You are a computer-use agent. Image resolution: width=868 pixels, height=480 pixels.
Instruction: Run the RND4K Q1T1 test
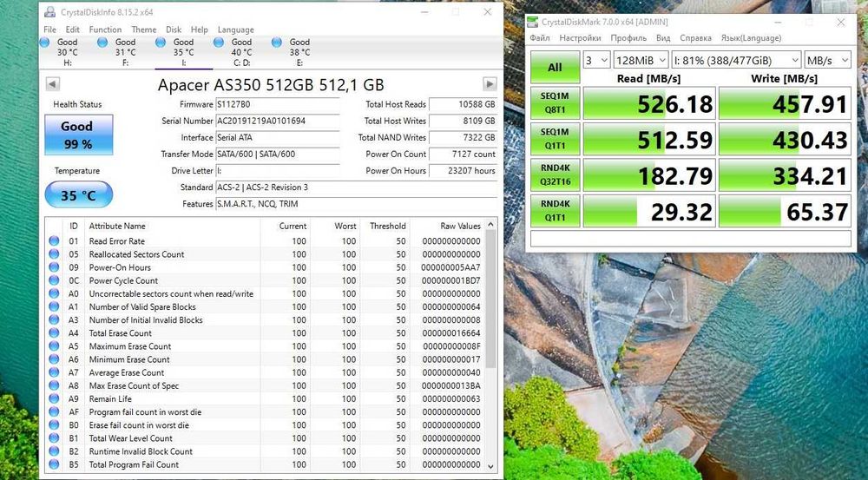coord(555,211)
